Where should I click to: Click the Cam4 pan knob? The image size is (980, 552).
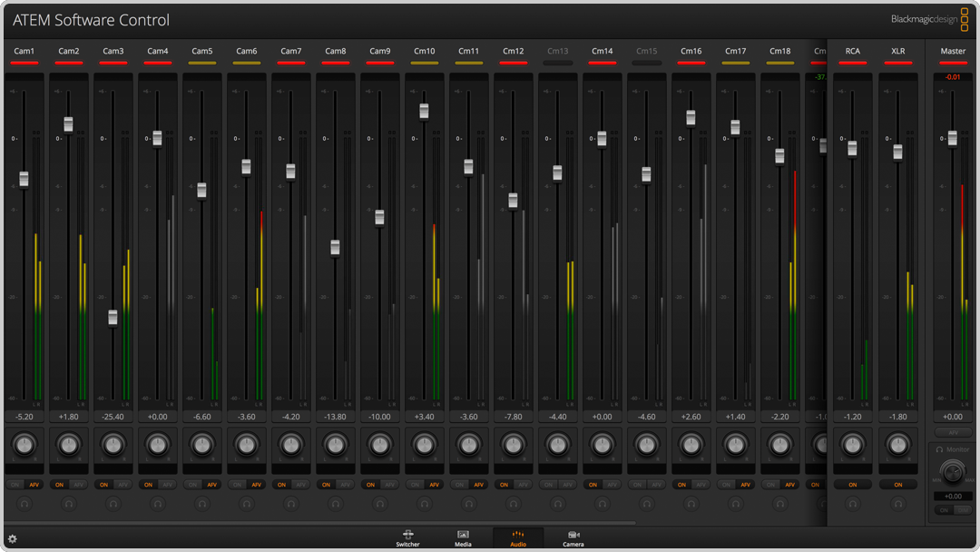tap(158, 445)
